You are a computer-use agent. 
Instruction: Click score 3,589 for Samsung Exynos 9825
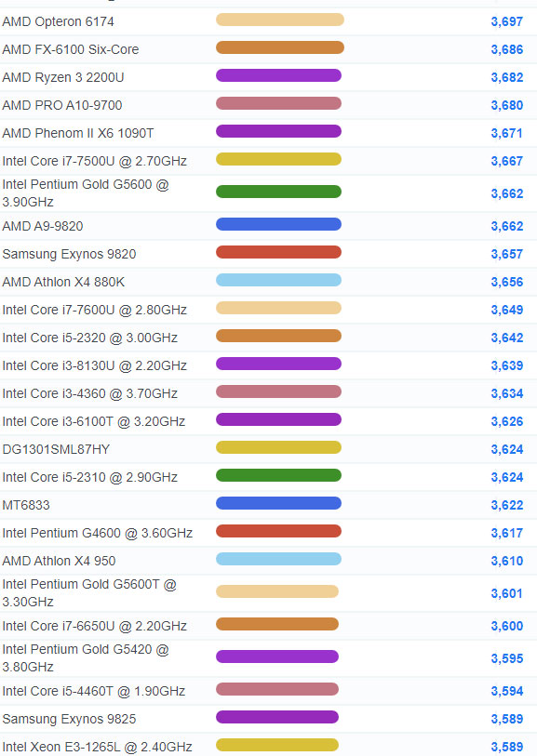(507, 720)
